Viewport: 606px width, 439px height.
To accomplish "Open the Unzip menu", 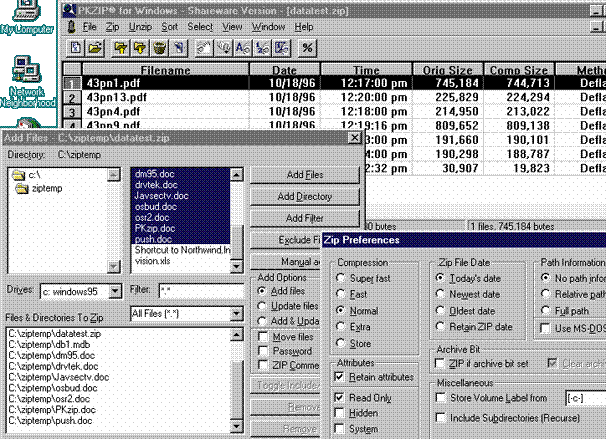I will tap(140, 27).
